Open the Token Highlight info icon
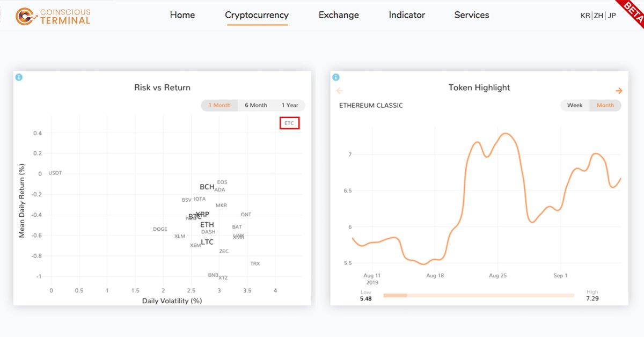Viewport: 644px width, 337px height. point(336,77)
